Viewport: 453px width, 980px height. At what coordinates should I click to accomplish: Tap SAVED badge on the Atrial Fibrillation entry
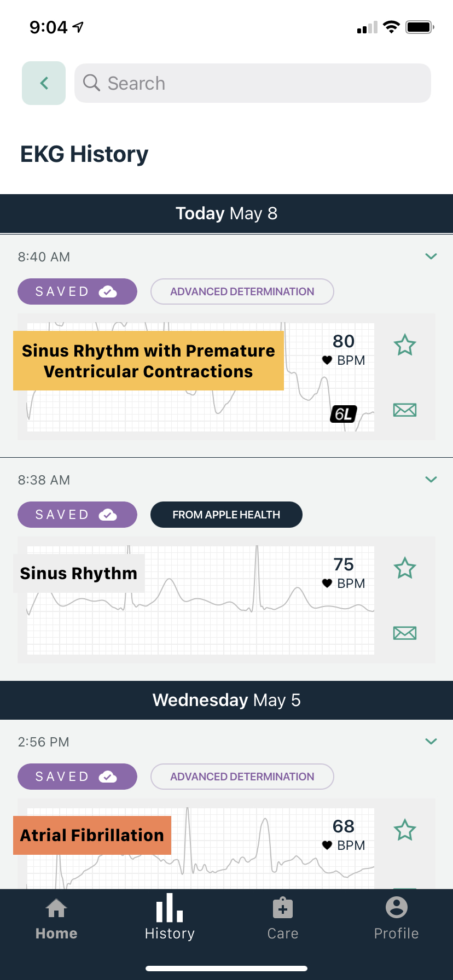tap(77, 776)
